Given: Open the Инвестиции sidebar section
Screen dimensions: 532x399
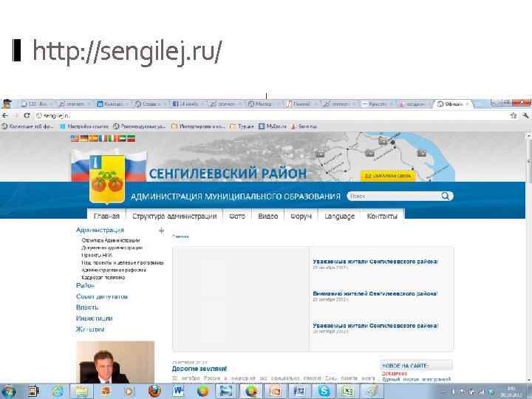Looking at the screenshot, I should click(95, 318).
